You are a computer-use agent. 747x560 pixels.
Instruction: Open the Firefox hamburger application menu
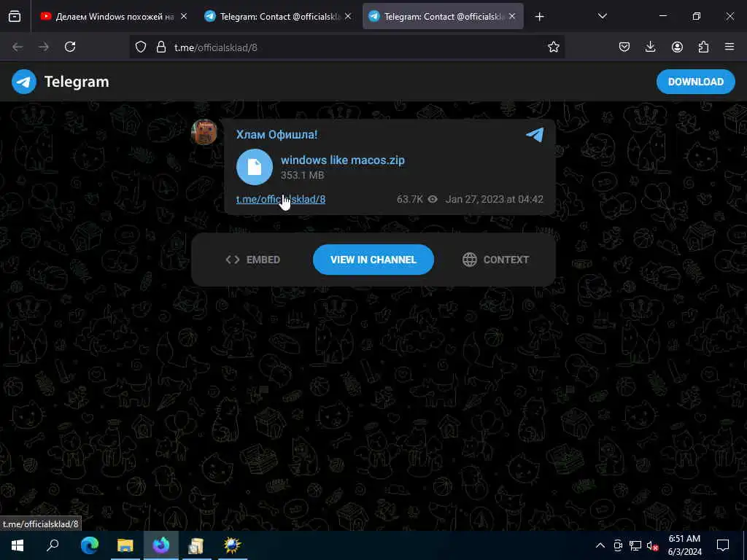coord(729,47)
